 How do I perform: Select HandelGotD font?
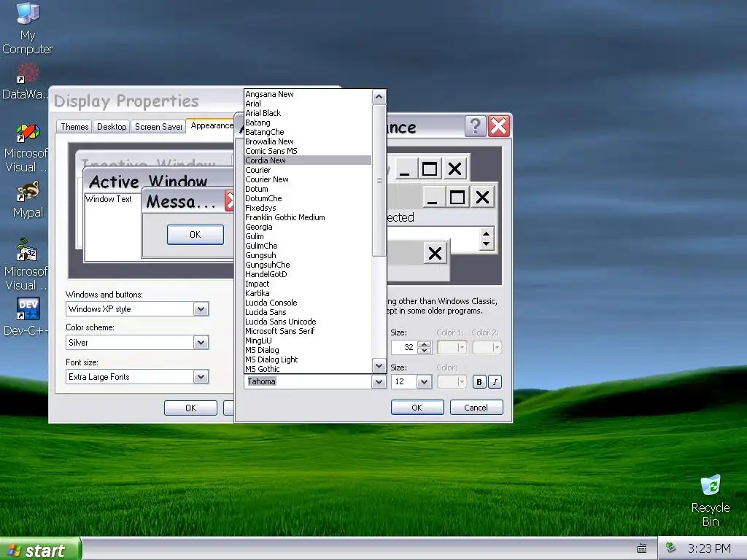[x=308, y=274]
